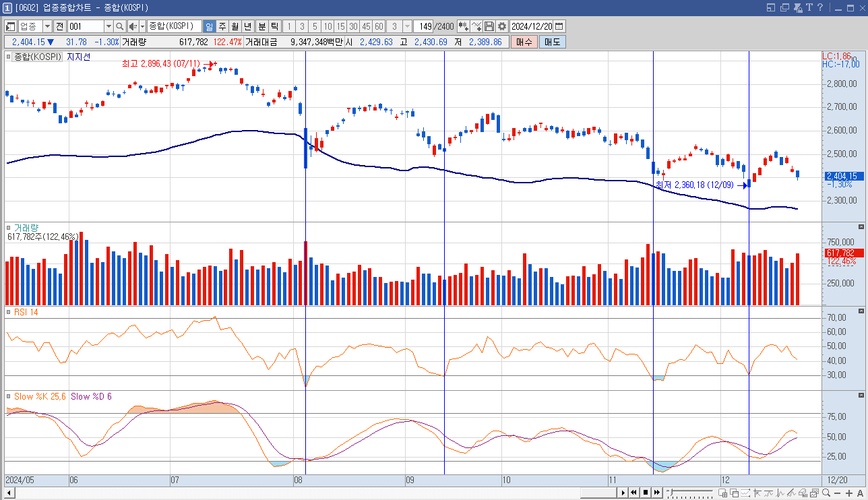Viewport: 868px width, 500px height.
Task: Open the 001 code dropdown arrow
Action: (x=108, y=26)
